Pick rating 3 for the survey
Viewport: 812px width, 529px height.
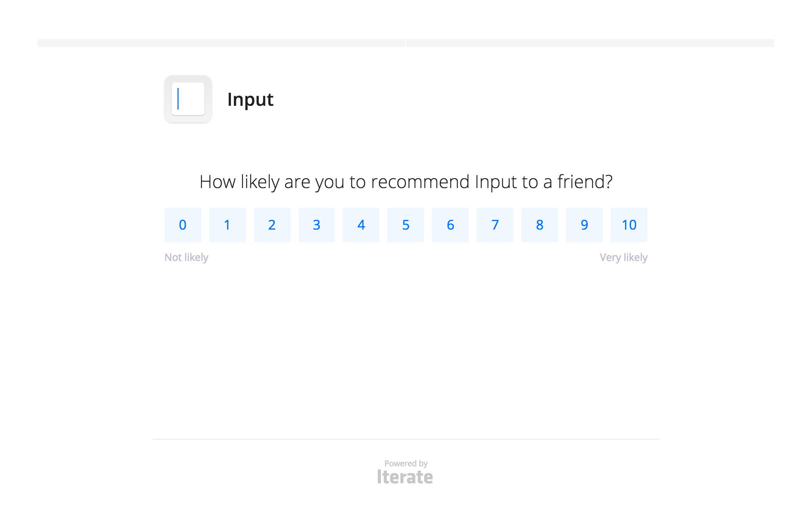point(317,225)
